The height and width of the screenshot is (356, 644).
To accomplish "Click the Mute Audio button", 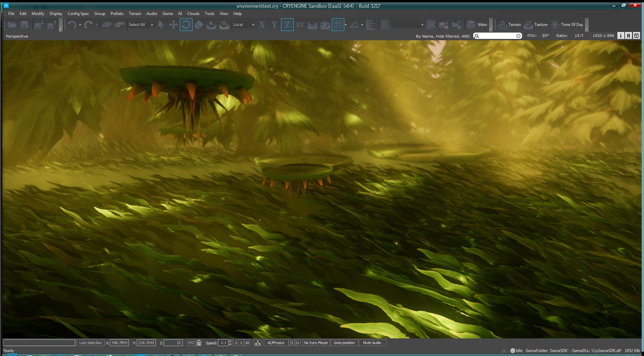I will click(372, 343).
